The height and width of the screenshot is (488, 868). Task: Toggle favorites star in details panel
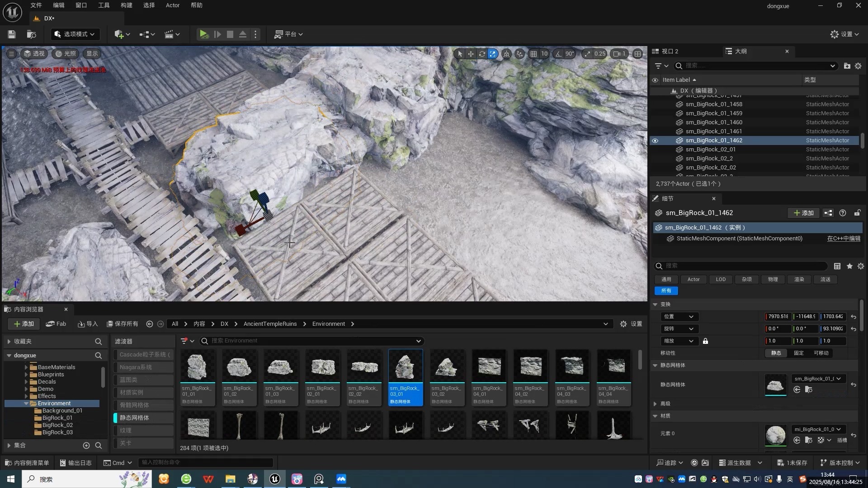pos(849,266)
